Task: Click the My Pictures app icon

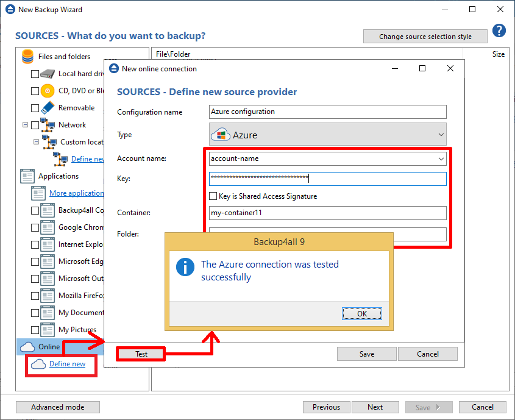Action: pos(48,330)
